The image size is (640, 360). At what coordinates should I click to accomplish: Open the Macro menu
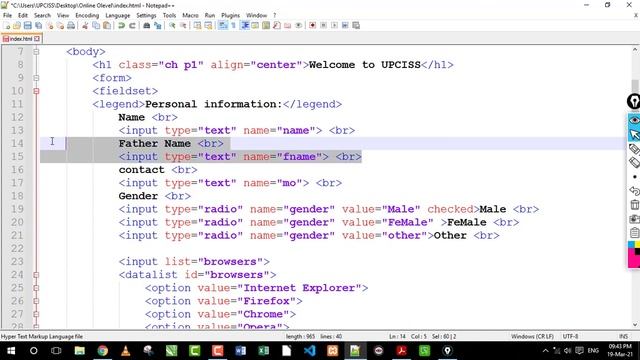(x=190, y=15)
